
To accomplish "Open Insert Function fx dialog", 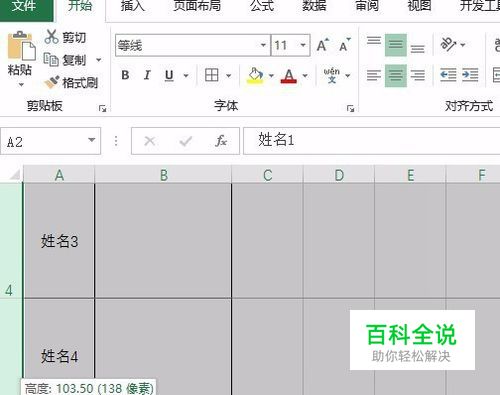I will [x=221, y=141].
